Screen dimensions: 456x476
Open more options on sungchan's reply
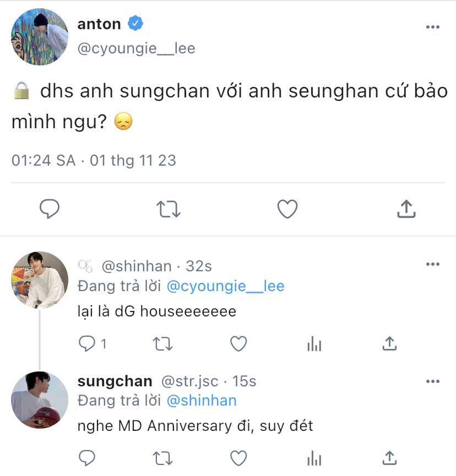coord(433,381)
